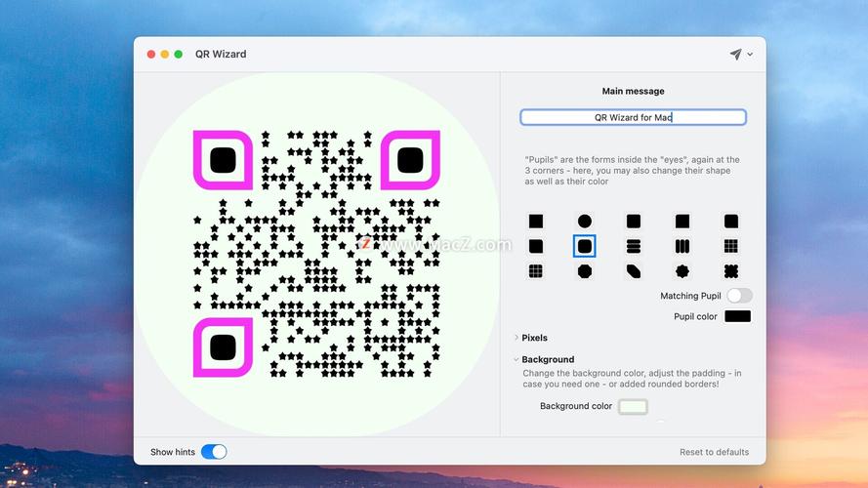
Task: Select the three vertical bars pupil shape
Action: click(x=682, y=246)
